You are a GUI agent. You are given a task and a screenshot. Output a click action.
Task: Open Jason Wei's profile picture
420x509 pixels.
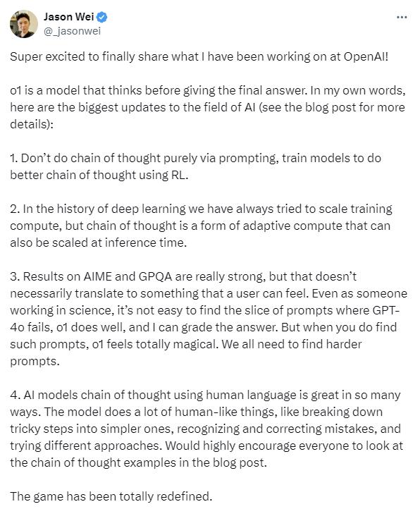[24, 24]
